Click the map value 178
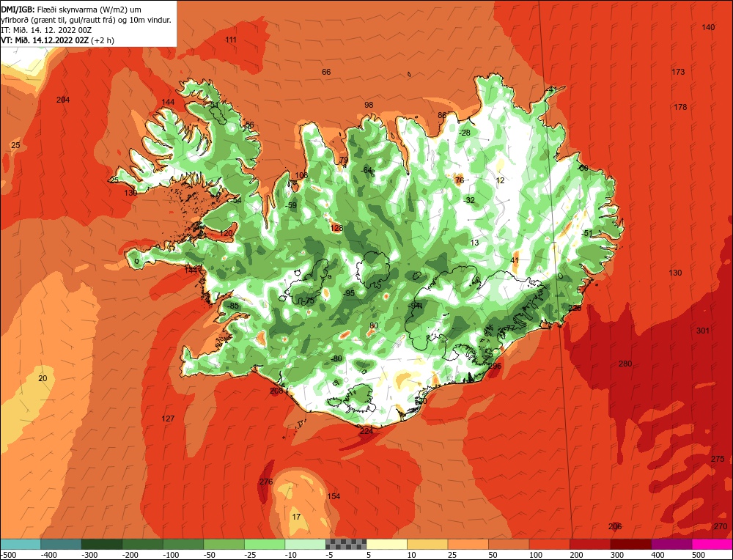Image resolution: width=733 pixels, height=560 pixels. [x=680, y=107]
